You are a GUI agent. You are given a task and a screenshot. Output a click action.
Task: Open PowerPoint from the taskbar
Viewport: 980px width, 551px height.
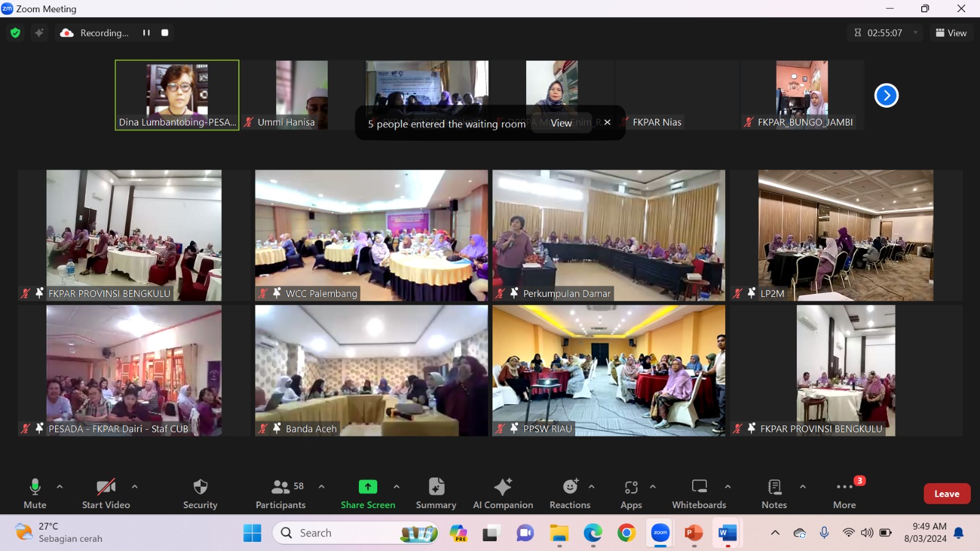694,533
